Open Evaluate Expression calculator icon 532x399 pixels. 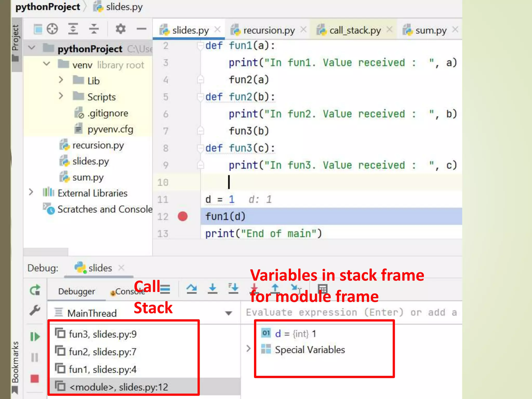point(323,289)
